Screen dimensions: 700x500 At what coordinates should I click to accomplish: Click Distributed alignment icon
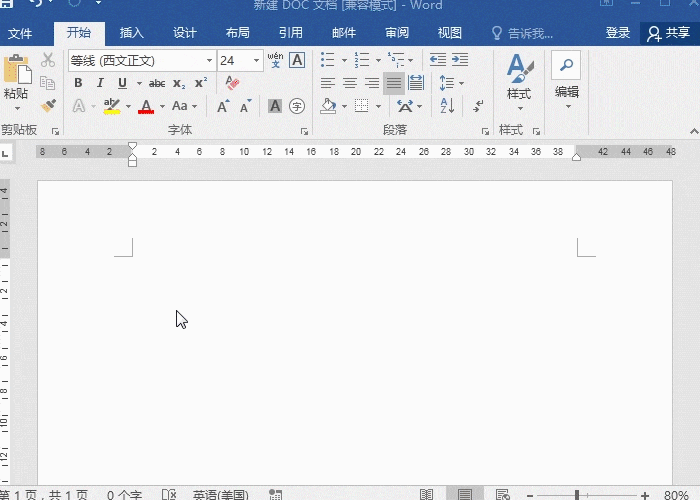416,83
